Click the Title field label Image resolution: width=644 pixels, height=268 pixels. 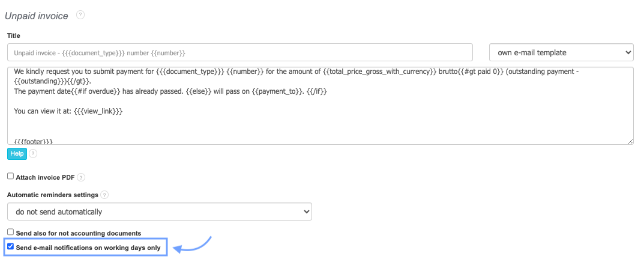tap(14, 35)
